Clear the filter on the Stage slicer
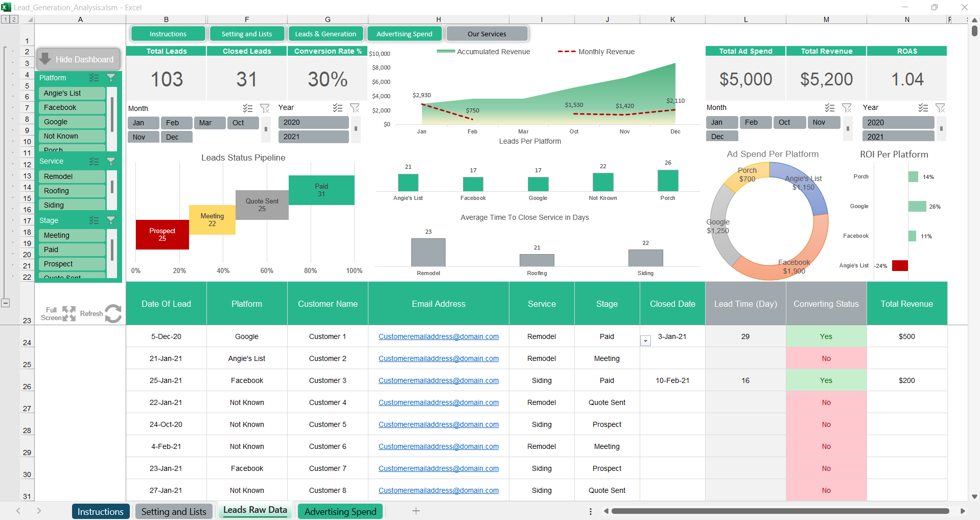 tap(111, 220)
